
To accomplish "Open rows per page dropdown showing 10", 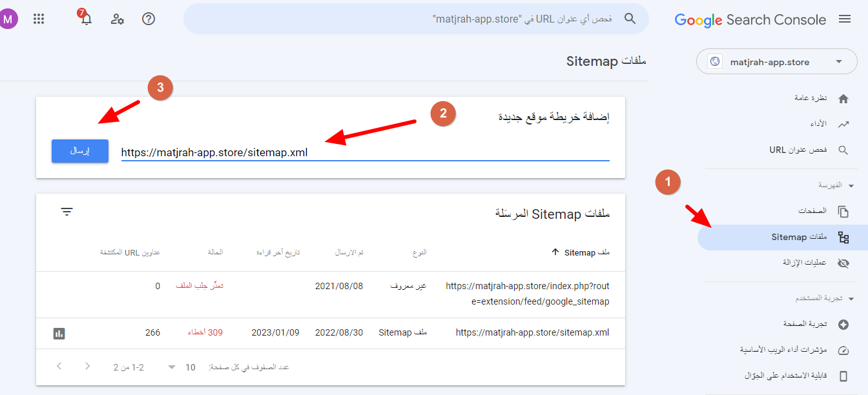I will click(180, 367).
